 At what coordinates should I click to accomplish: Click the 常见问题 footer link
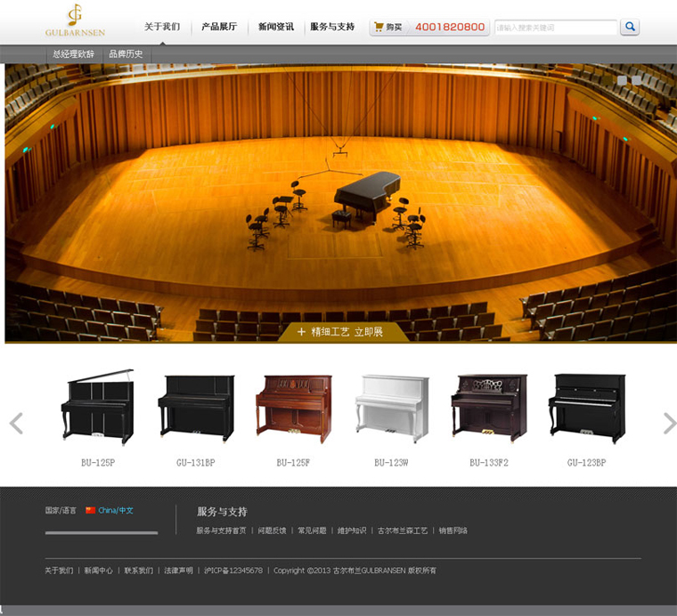[312, 531]
